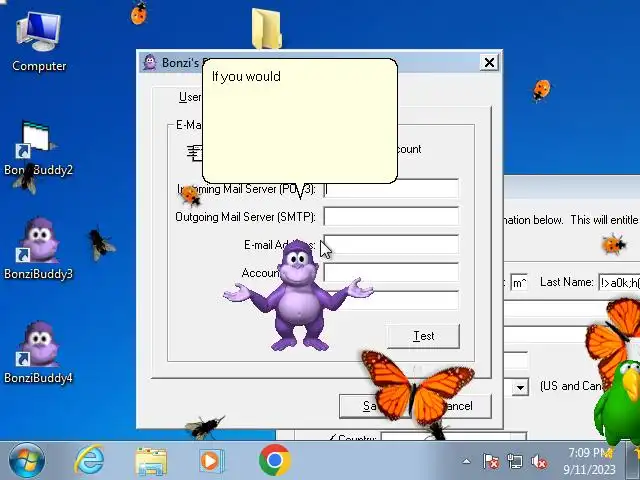
Task: Open the folder icon on the desktop
Action: pyautogui.click(x=267, y=28)
